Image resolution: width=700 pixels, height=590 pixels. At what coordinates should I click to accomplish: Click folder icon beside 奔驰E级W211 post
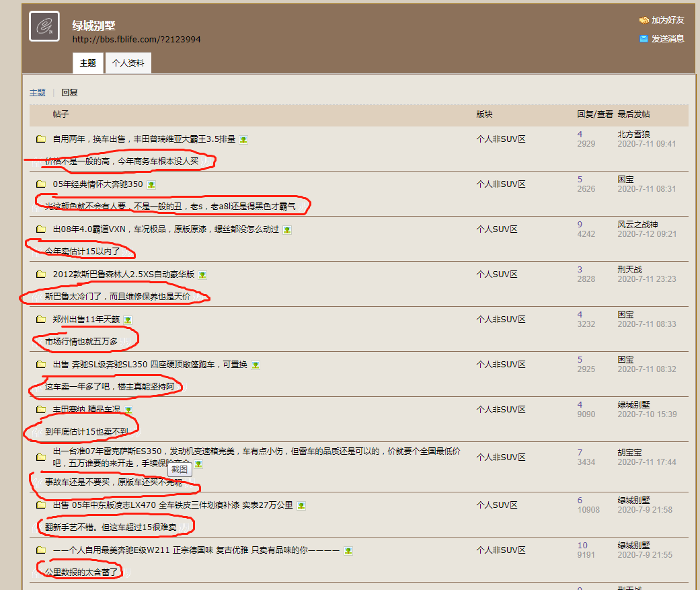coord(41,550)
